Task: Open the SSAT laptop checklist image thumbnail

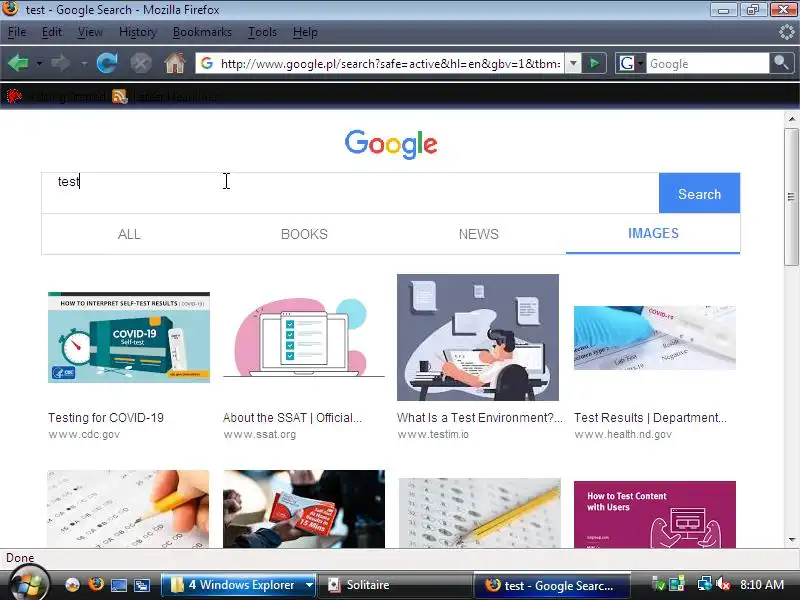Action: pyautogui.click(x=304, y=337)
